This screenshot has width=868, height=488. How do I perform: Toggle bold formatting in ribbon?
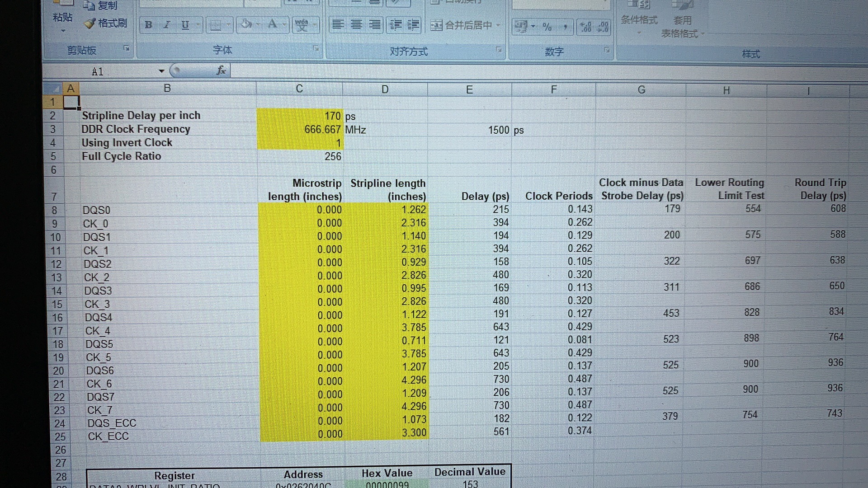tap(148, 25)
